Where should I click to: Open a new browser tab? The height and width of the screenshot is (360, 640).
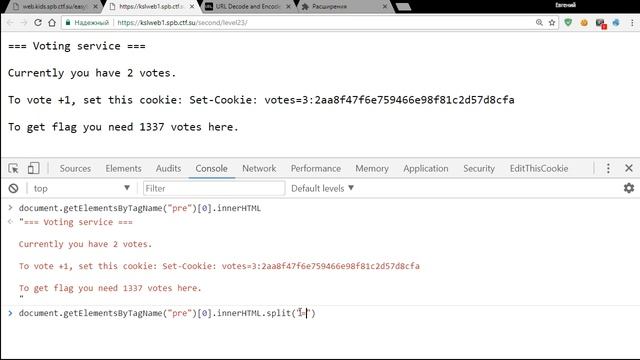click(x=403, y=7)
